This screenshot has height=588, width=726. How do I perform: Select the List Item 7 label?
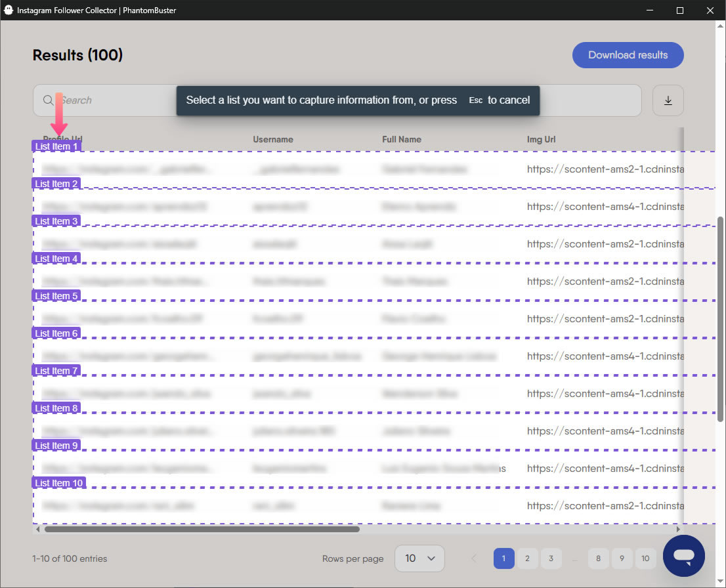[x=56, y=371]
